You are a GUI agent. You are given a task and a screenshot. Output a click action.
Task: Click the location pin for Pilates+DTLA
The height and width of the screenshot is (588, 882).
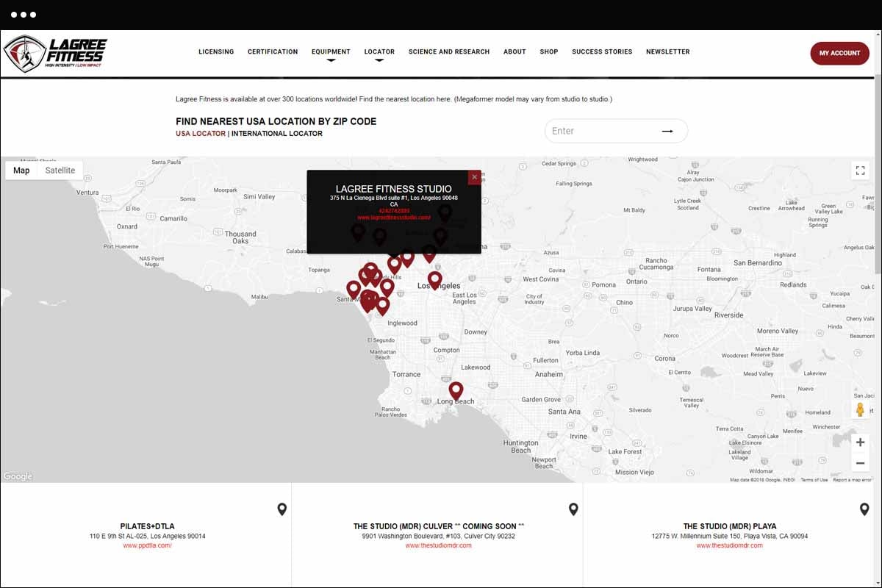(282, 509)
